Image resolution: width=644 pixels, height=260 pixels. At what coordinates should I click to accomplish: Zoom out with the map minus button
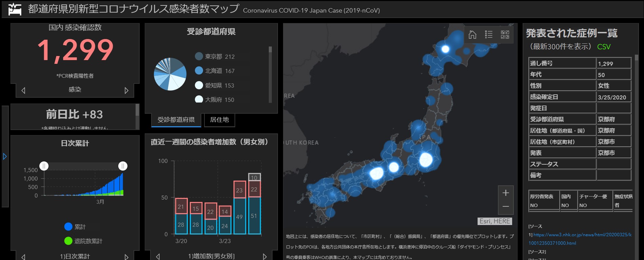tap(506, 207)
